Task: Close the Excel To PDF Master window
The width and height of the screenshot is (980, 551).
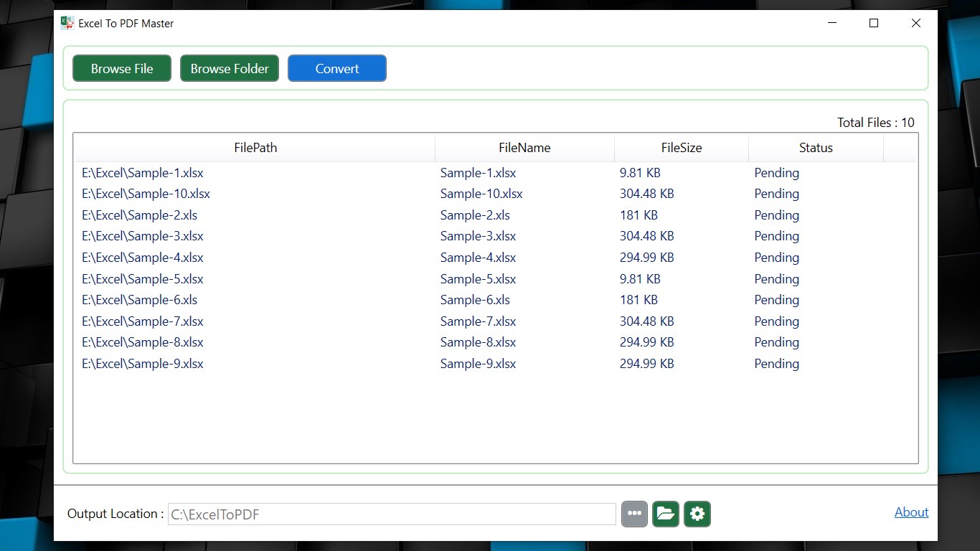Action: (x=916, y=23)
